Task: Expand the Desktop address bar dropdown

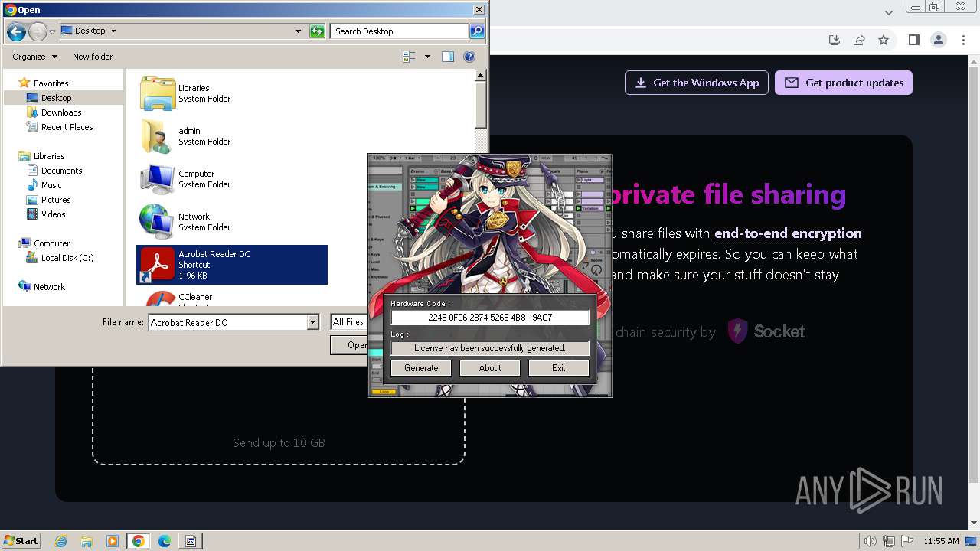Action: (x=298, y=31)
